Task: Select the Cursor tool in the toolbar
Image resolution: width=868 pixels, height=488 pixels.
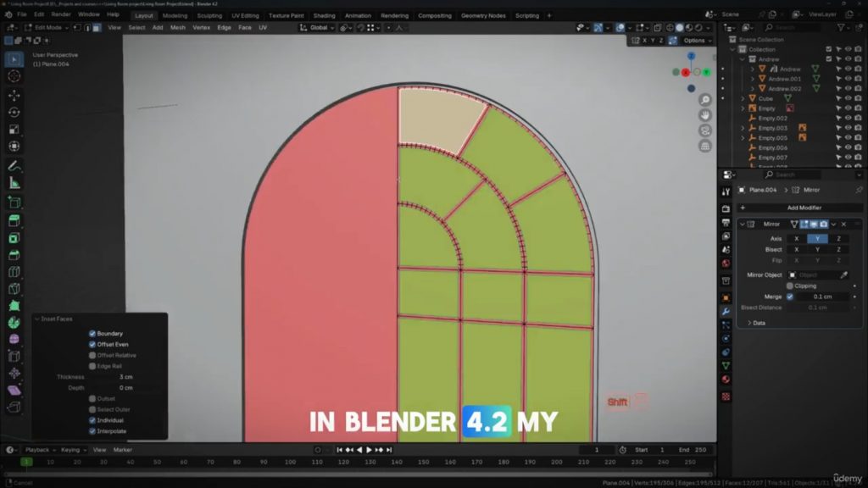Action: [x=14, y=75]
